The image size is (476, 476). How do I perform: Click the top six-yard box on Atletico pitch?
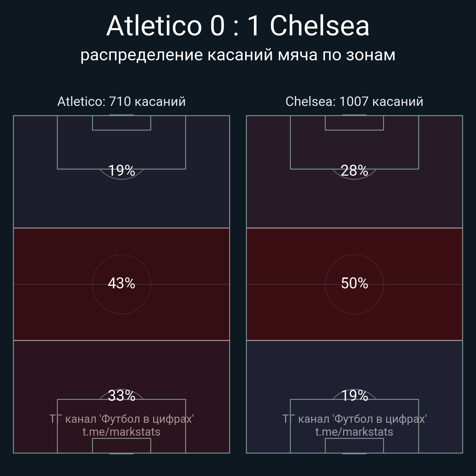pyautogui.click(x=121, y=123)
